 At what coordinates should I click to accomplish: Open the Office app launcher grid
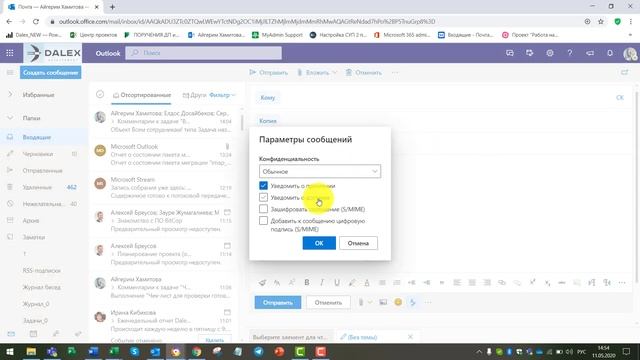pyautogui.click(x=10, y=53)
